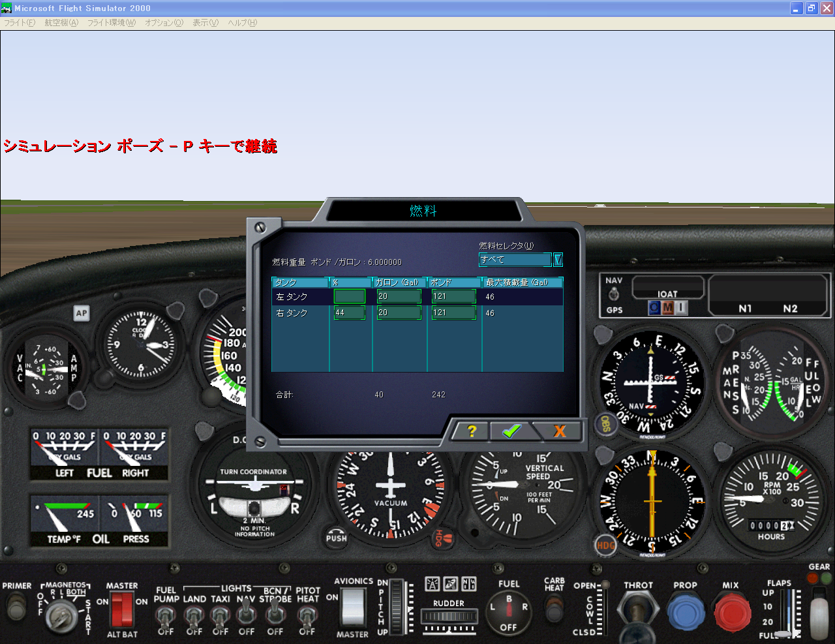Viewport: 835px width, 644px height.
Task: Click the compass panel icon beside the tower icon
Action: pos(450,584)
